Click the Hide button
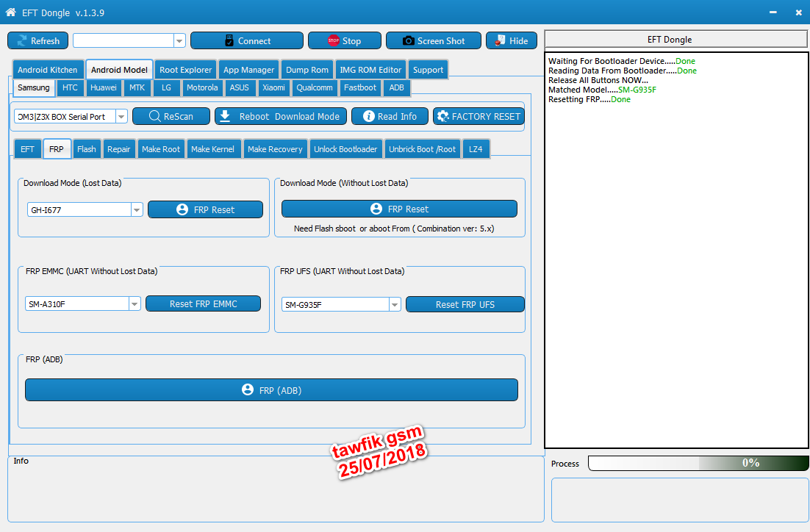810x532 pixels. [x=512, y=41]
